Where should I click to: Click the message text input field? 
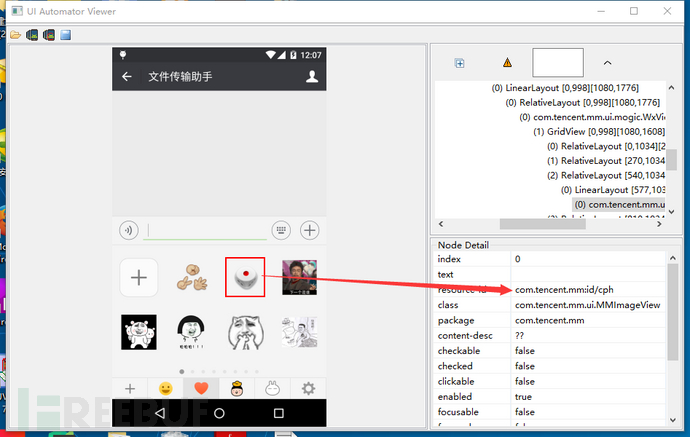coord(205,231)
